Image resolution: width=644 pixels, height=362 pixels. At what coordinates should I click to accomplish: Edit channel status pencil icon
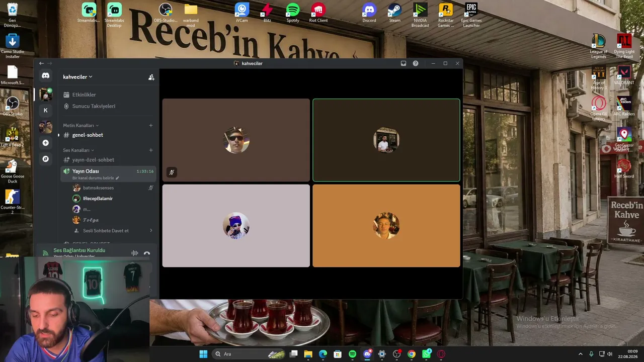(x=118, y=178)
